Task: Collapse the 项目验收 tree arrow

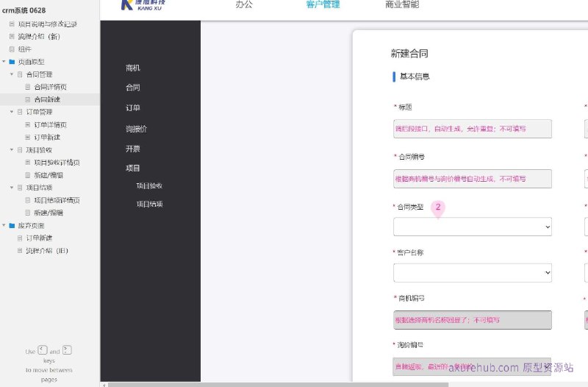Action: pyautogui.click(x=12, y=149)
